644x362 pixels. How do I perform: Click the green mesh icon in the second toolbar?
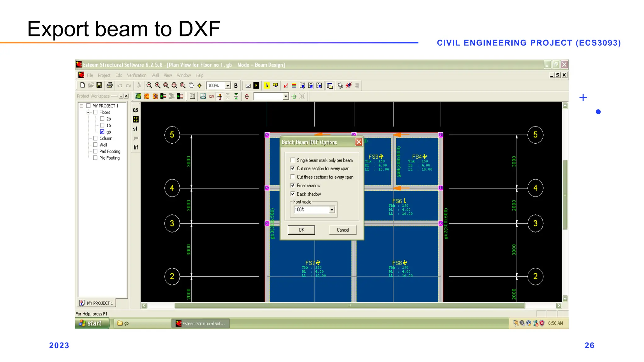click(x=138, y=96)
